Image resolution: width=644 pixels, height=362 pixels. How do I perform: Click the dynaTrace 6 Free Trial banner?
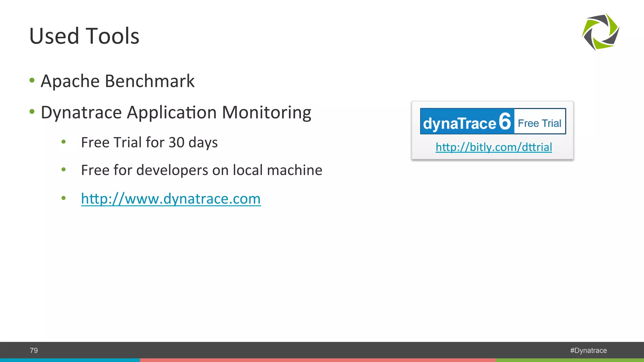pyautogui.click(x=493, y=121)
